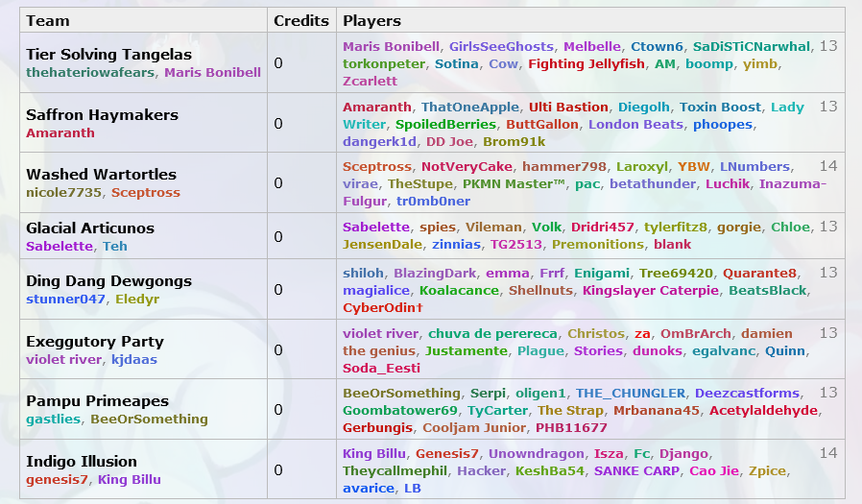Select the Exeggutory Party team name
Viewport: 862px width, 504px height.
coord(95,342)
